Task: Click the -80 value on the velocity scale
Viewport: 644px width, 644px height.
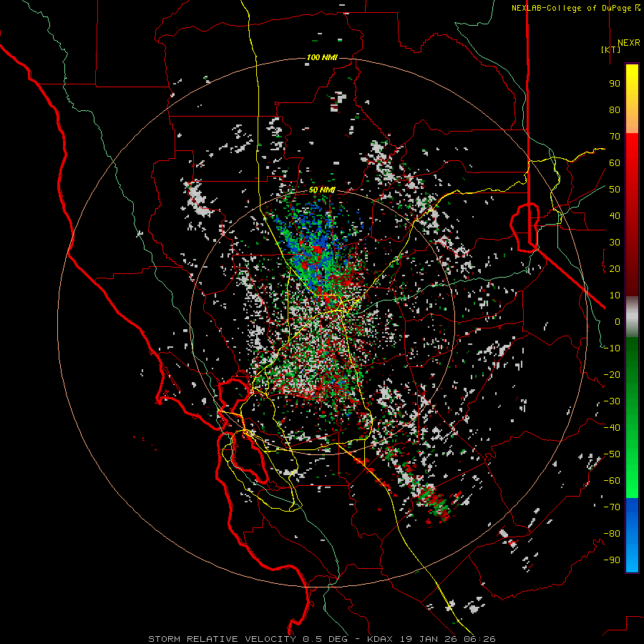Action: tap(612, 534)
